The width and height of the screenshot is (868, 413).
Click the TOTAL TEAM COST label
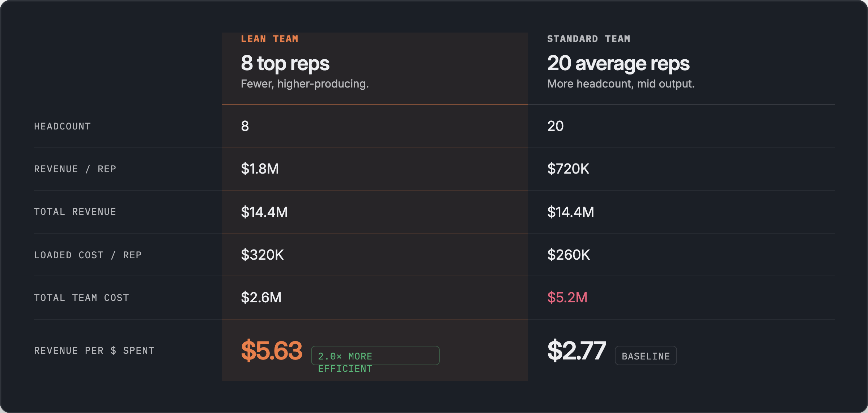pyautogui.click(x=81, y=298)
